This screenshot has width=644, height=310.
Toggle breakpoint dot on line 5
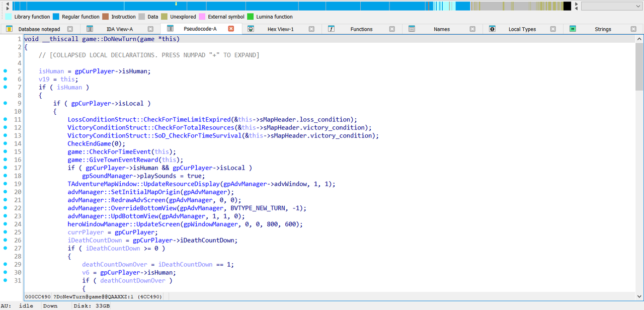6,71
